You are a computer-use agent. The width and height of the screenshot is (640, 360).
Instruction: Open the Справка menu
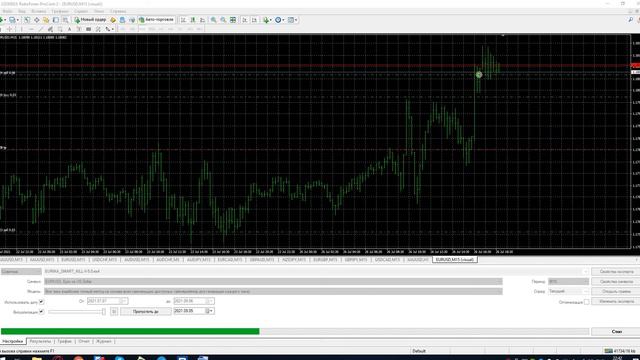pyautogui.click(x=118, y=11)
